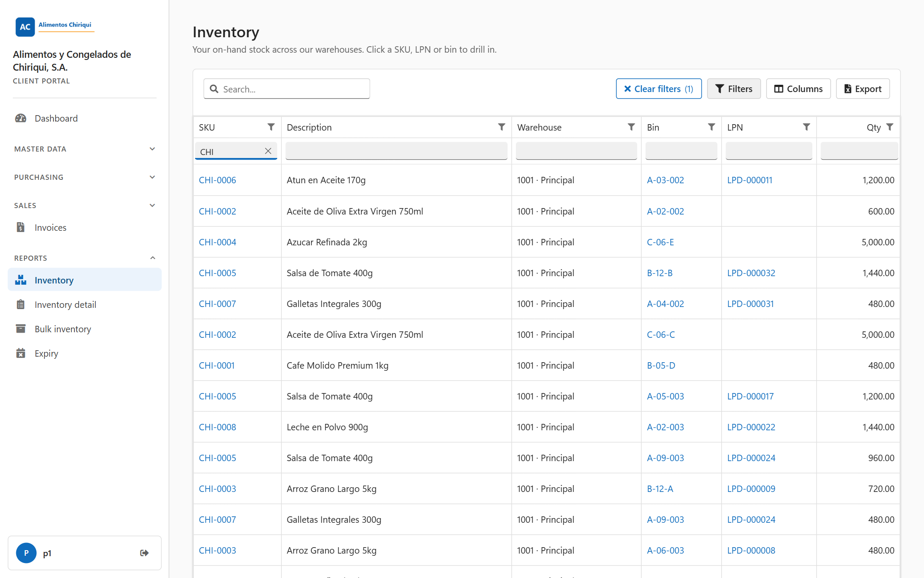924x578 pixels.
Task: Select Inventory detail report
Action: pyautogui.click(x=85, y=304)
